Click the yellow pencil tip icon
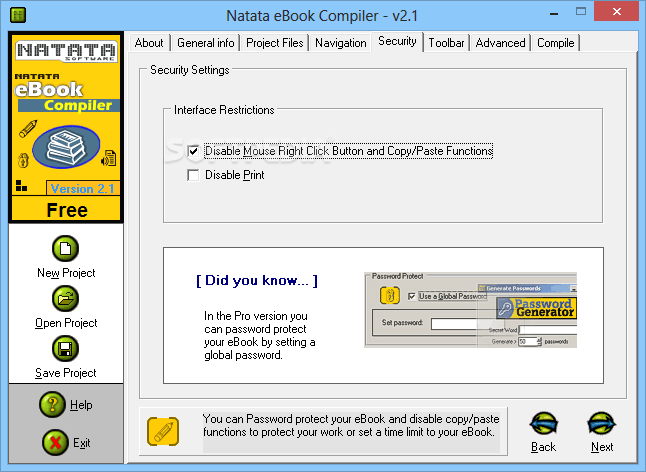The width and height of the screenshot is (646, 472). 163,431
